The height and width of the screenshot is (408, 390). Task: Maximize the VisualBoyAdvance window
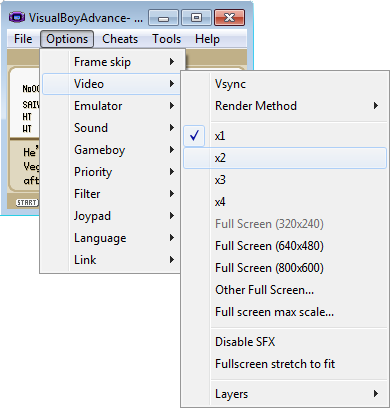196,17
